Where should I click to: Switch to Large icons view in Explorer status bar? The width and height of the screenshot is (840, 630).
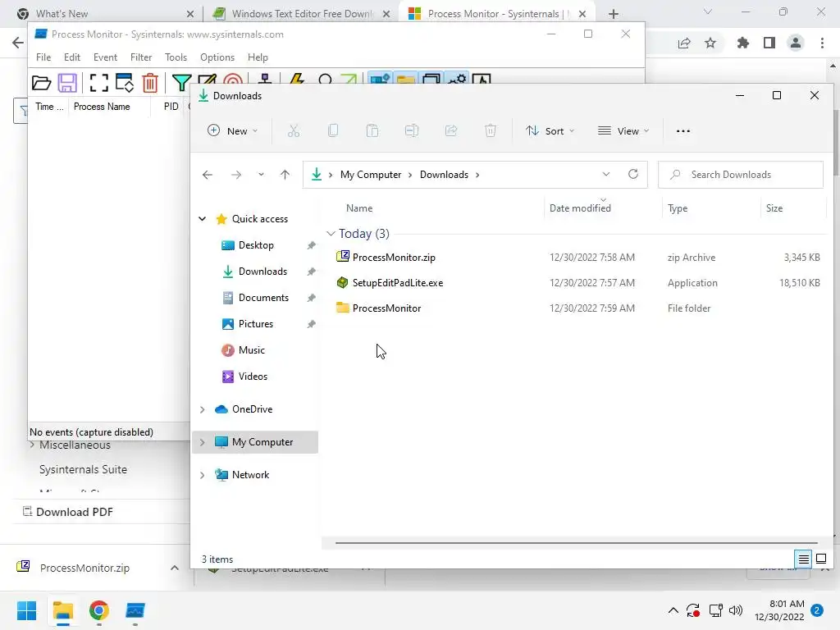(820, 559)
